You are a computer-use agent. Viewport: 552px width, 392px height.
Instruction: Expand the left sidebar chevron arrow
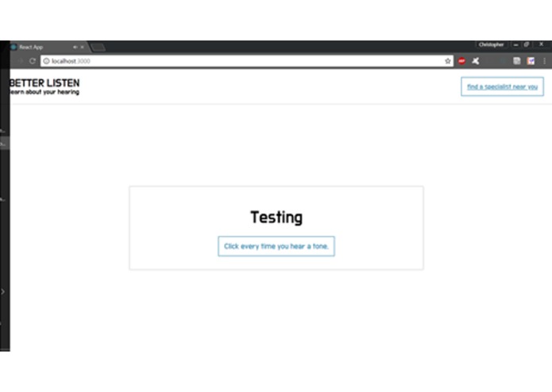click(3, 291)
